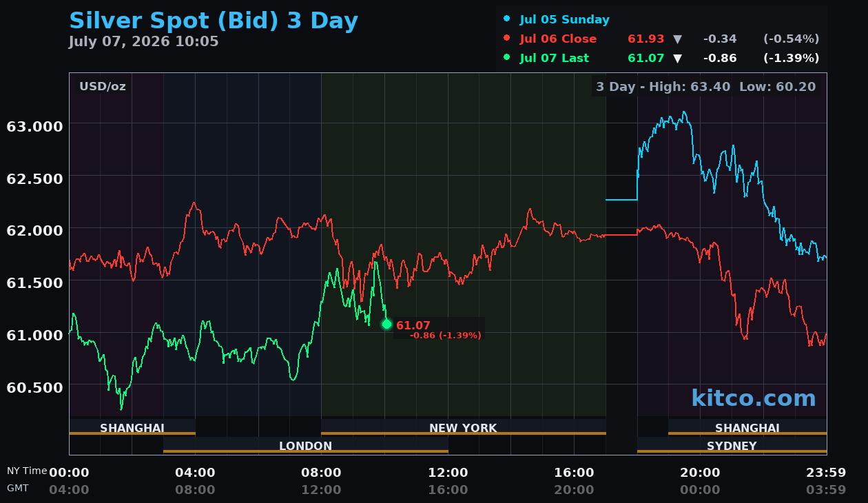Click the down arrow next to legend 61.07
868x503 pixels.
point(677,59)
